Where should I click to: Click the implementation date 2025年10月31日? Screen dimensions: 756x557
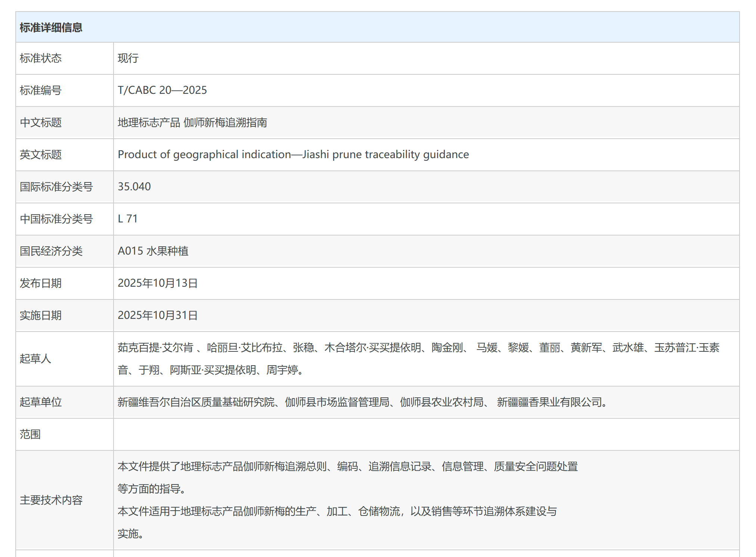point(157,315)
